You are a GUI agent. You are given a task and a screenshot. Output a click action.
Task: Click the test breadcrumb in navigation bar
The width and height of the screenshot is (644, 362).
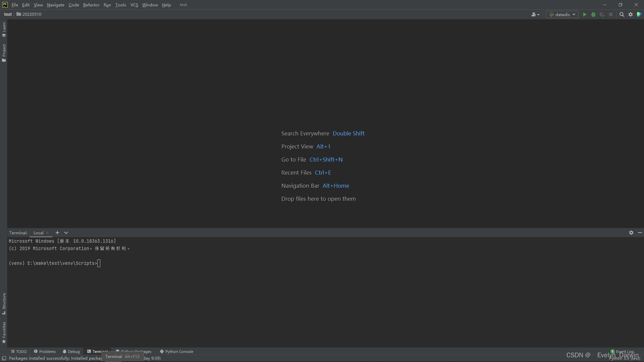[x=8, y=14]
